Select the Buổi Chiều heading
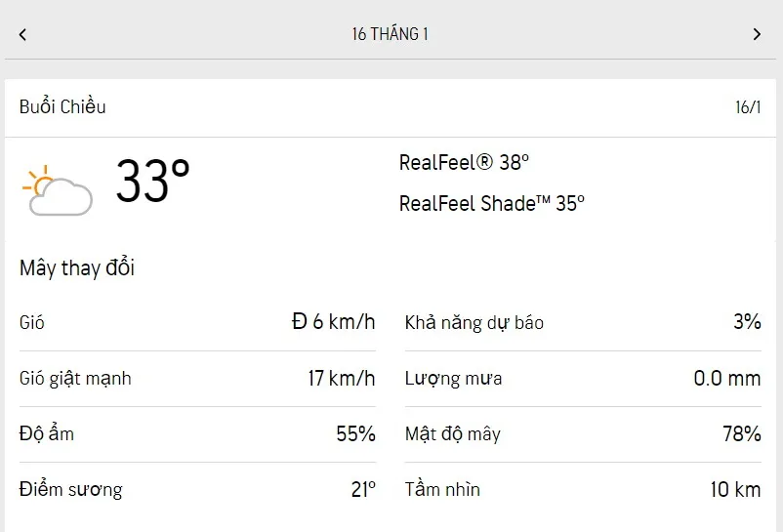This screenshot has height=532, width=783. click(62, 107)
